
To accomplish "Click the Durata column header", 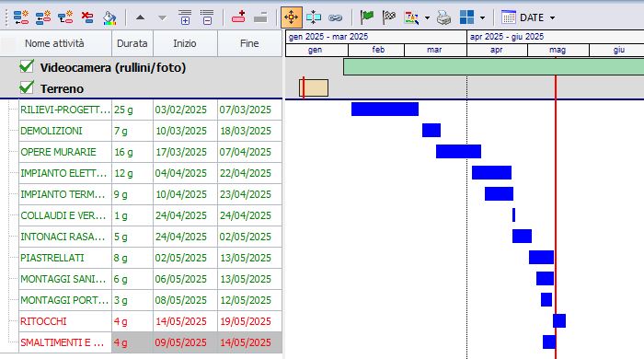I will (132, 43).
